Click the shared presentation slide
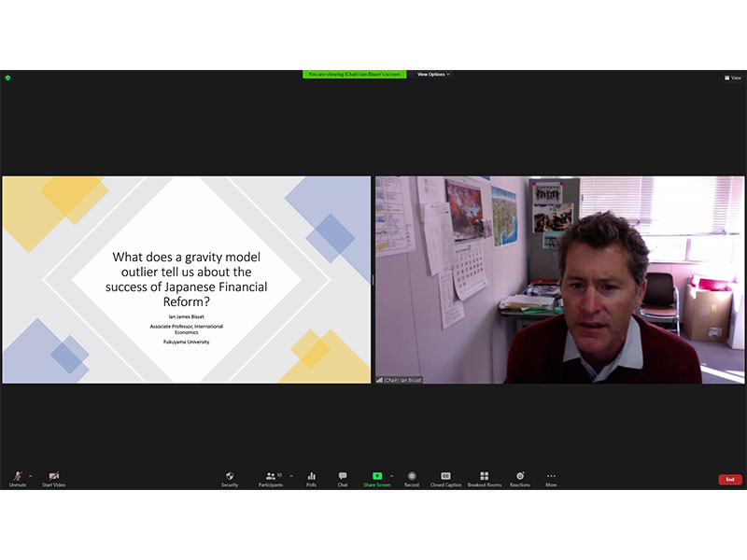This screenshot has width=747, height=560. pyautogui.click(x=186, y=279)
